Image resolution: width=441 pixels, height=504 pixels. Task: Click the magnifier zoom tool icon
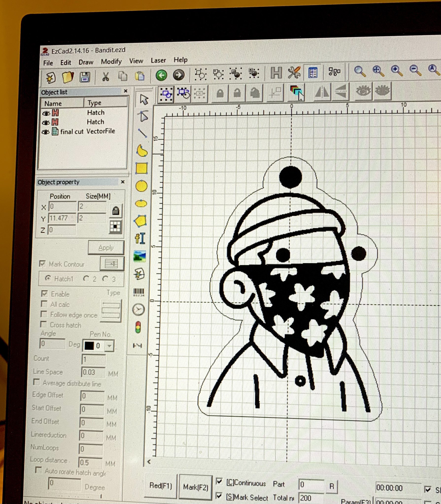coord(360,71)
